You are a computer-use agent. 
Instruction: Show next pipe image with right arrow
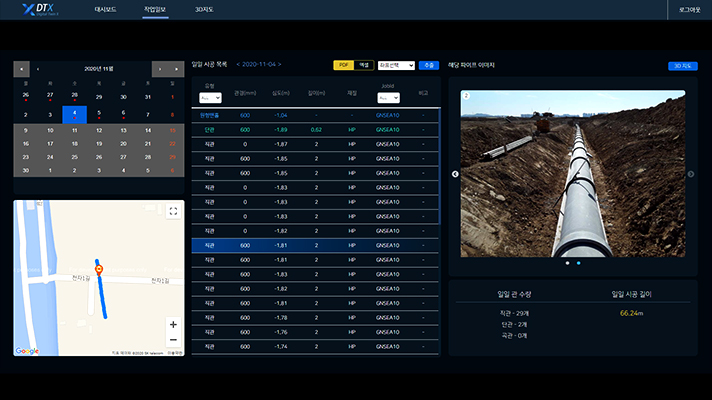[x=690, y=174]
